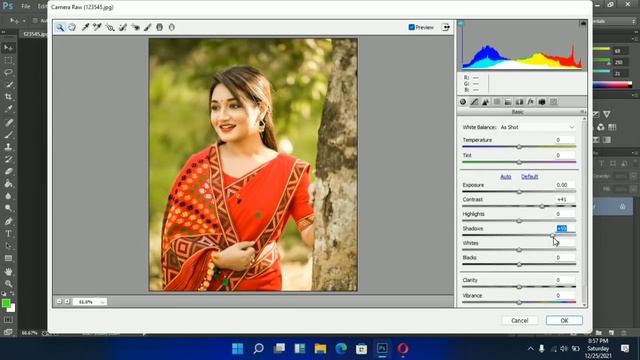The height and width of the screenshot is (360, 640).
Task: Click the Contrast value field
Action: pos(565,200)
